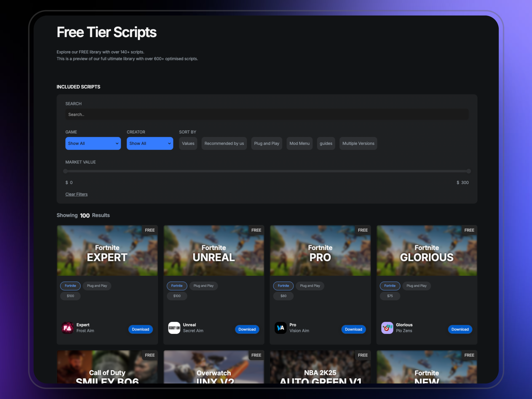This screenshot has width=532, height=399.
Task: Click the Plo Zens creator logo
Action: pos(387,328)
